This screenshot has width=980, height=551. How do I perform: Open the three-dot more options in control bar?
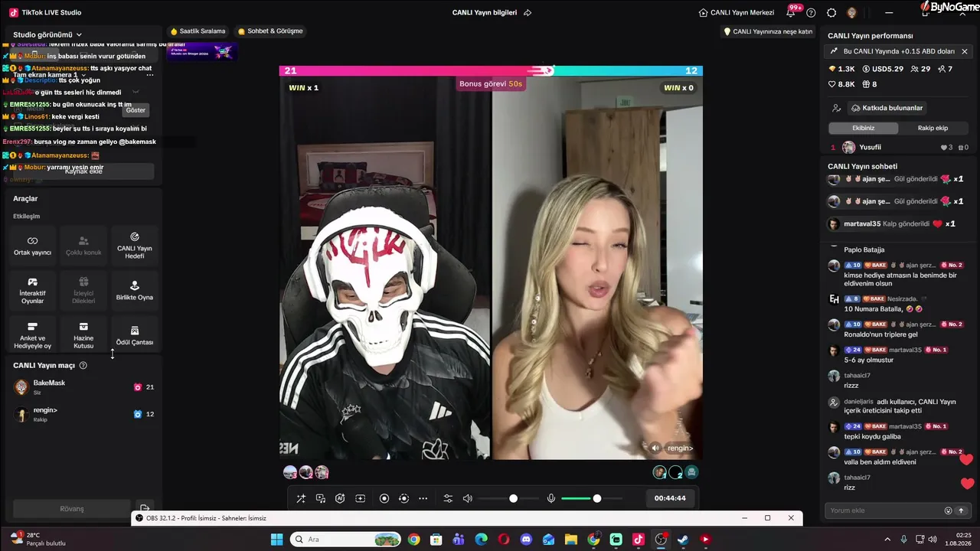coord(423,499)
